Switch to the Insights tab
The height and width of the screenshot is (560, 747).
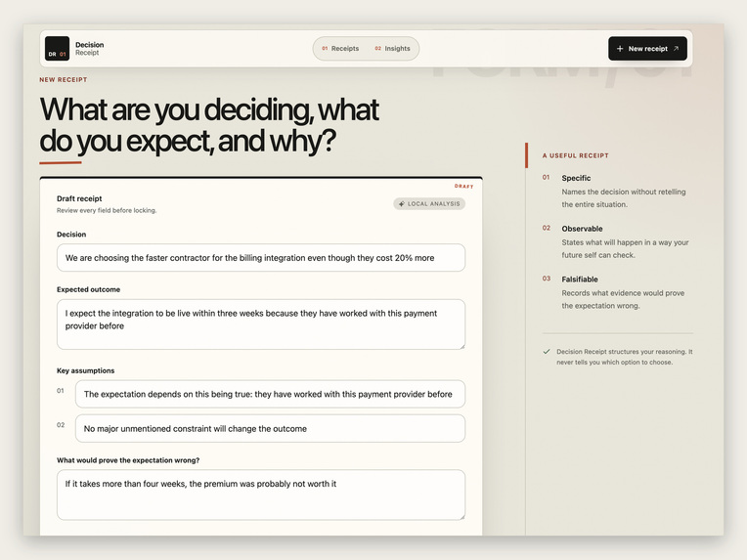point(392,49)
